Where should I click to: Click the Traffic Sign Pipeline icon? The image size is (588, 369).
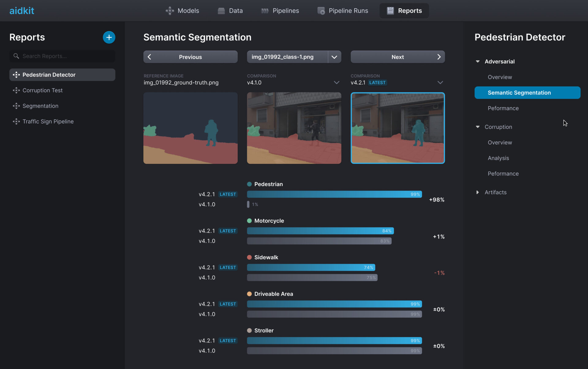click(x=16, y=121)
